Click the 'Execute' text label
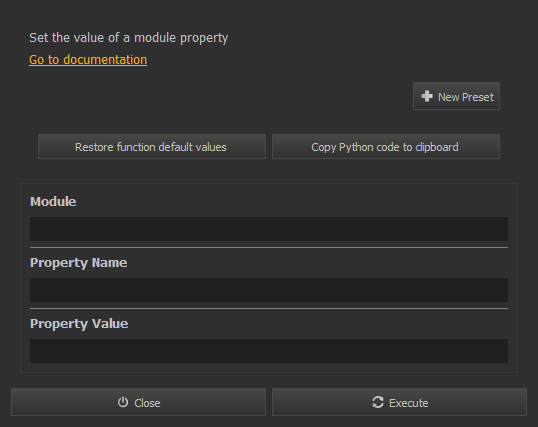Viewport: 538px width, 427px height. tap(409, 403)
